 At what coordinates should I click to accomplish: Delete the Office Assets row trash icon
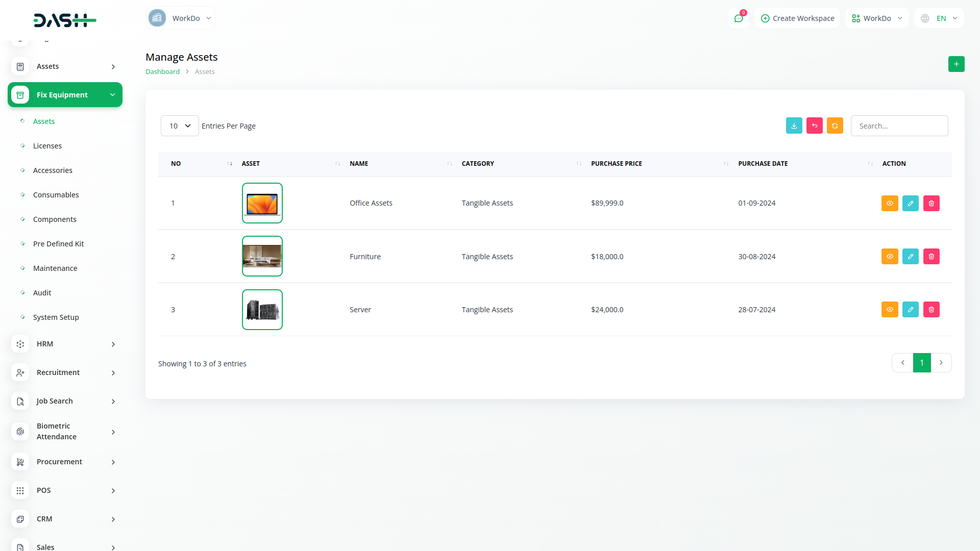tap(931, 204)
